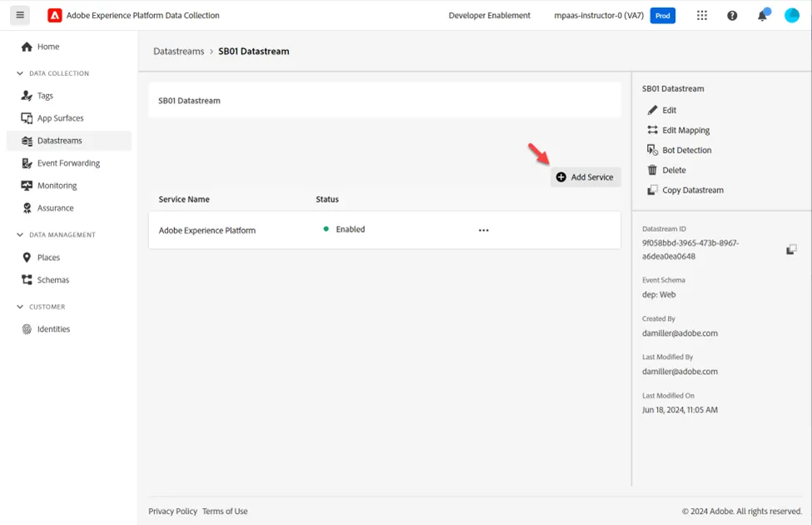Click the dep: Web event schema value

tap(659, 294)
